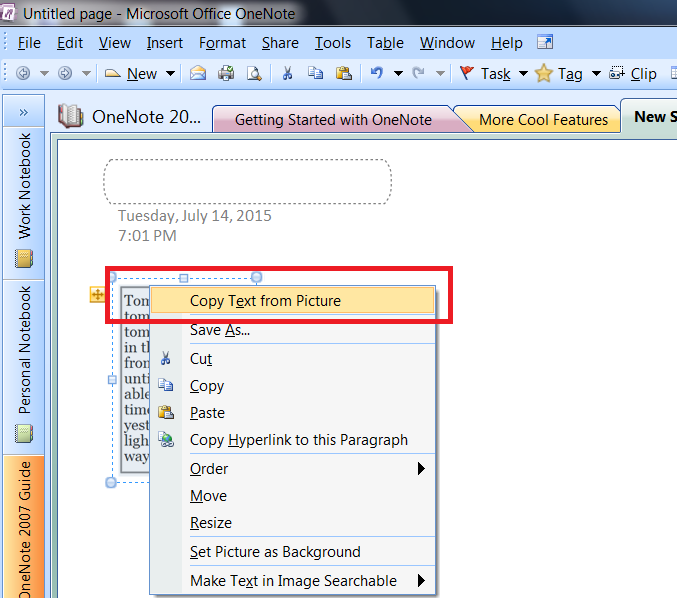Select the OneNote 2007 Guide notebook
This screenshot has width=677, height=598.
tap(24, 528)
